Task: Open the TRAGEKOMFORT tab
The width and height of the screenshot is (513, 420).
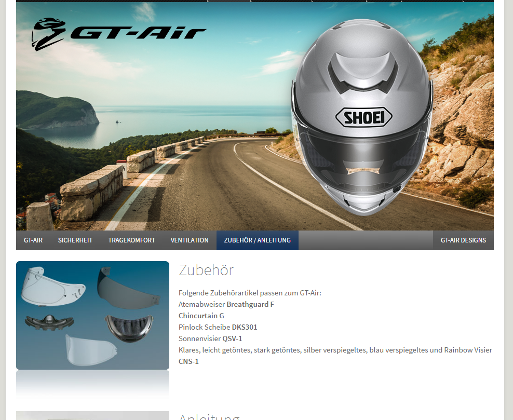Action: (x=131, y=240)
